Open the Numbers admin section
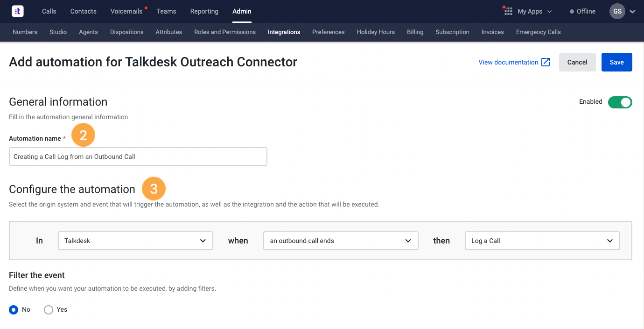Viewport: 644px width, 329px height. [x=25, y=32]
